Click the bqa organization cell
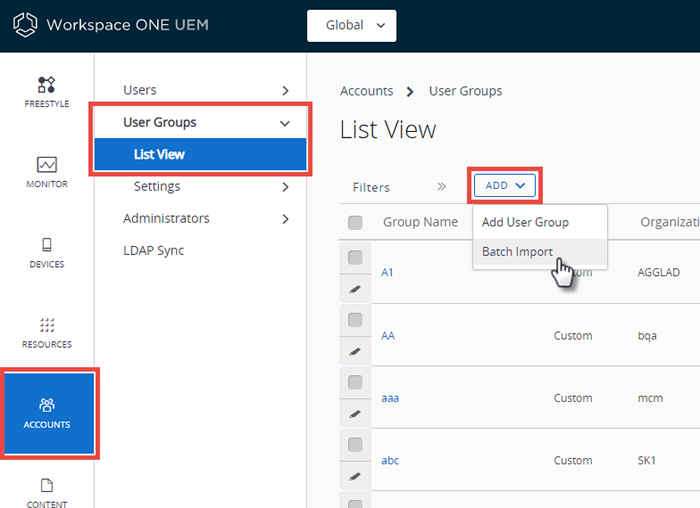 tap(647, 336)
